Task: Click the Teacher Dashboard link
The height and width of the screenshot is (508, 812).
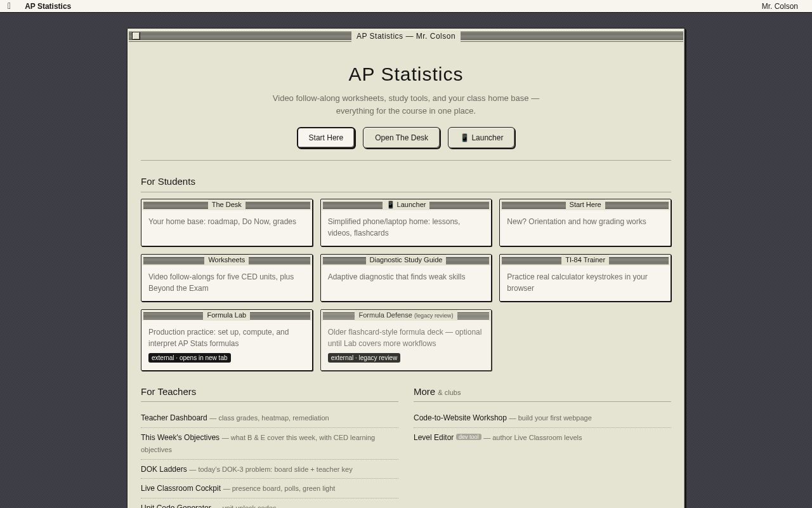Action: [x=174, y=418]
